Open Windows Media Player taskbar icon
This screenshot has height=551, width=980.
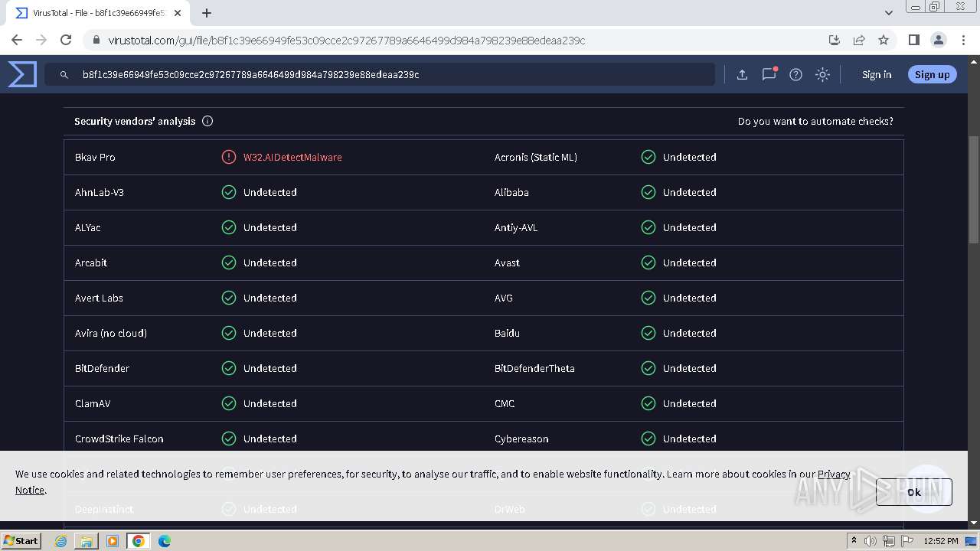point(113,541)
